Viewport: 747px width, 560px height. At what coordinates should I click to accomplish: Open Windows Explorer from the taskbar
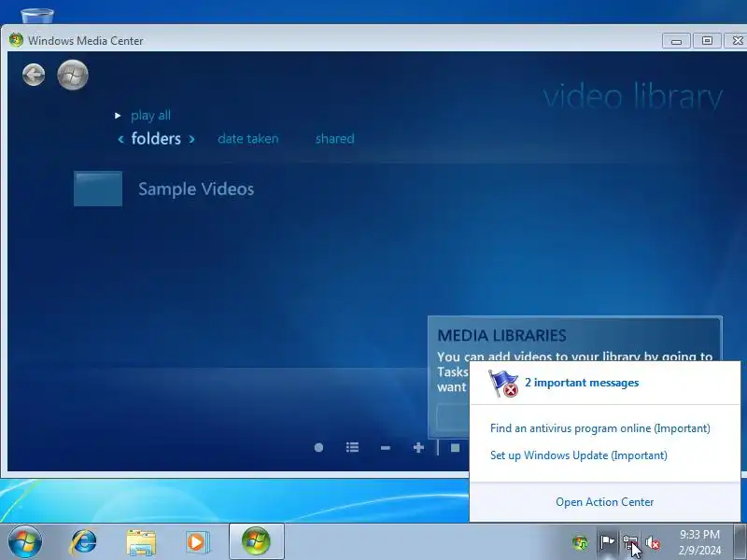pyautogui.click(x=141, y=542)
